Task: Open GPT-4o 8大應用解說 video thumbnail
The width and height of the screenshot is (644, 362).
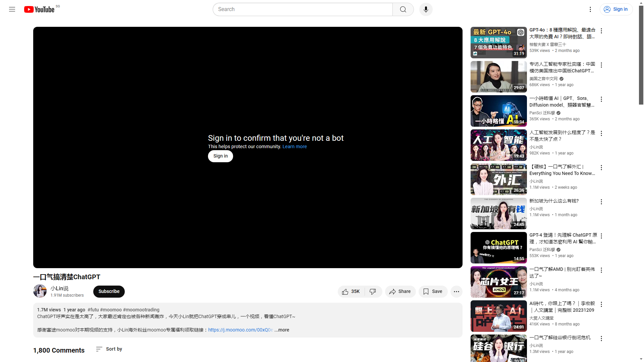Action: (498, 43)
